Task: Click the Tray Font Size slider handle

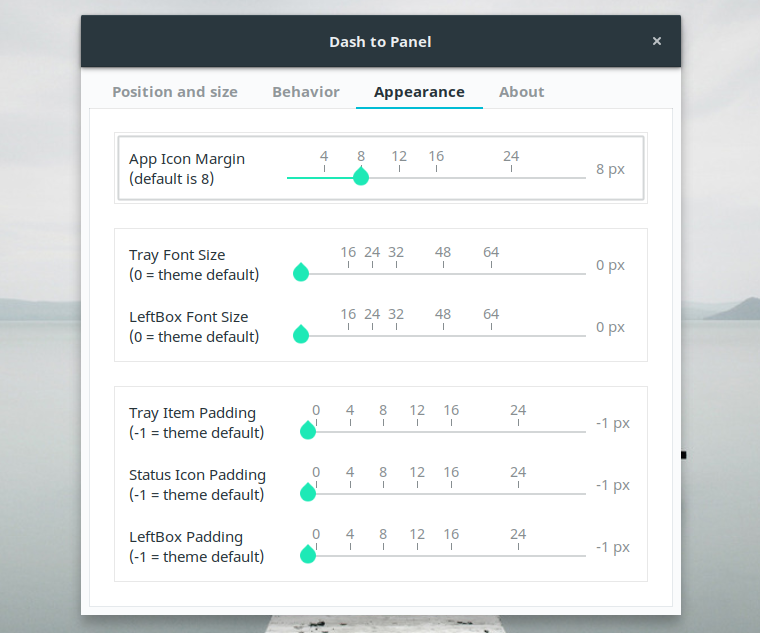Action: point(301,273)
